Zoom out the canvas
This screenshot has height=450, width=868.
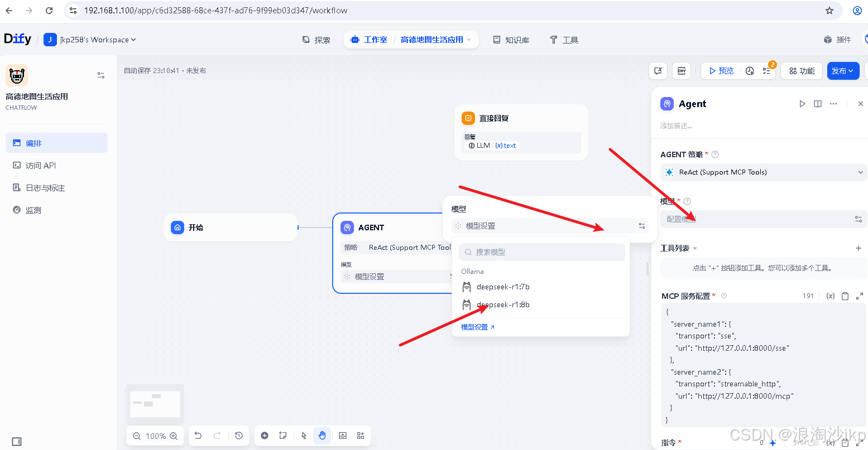point(137,436)
